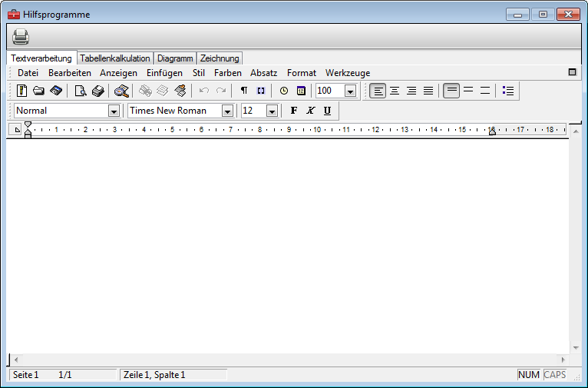
Task: Create a new document with the toolbar icon
Action: [x=21, y=91]
